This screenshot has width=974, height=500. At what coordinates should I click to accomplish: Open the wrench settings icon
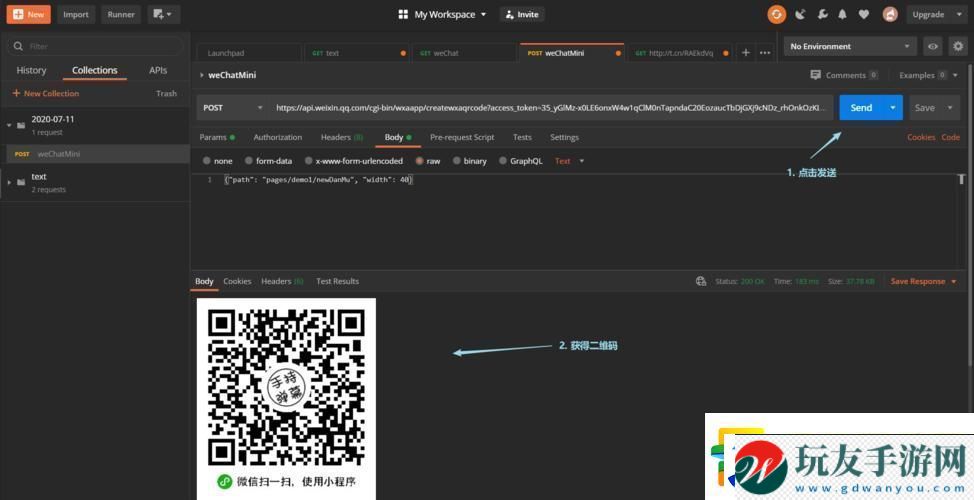pyautogui.click(x=822, y=14)
